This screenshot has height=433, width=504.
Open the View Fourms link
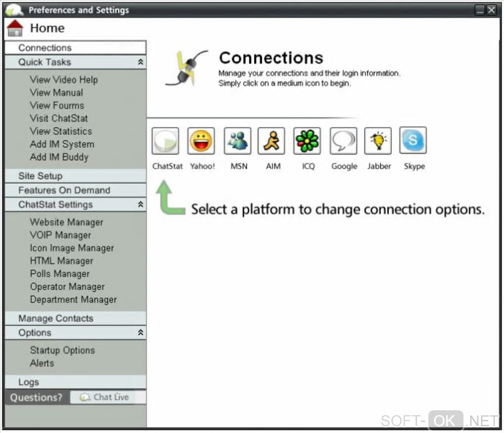point(57,105)
